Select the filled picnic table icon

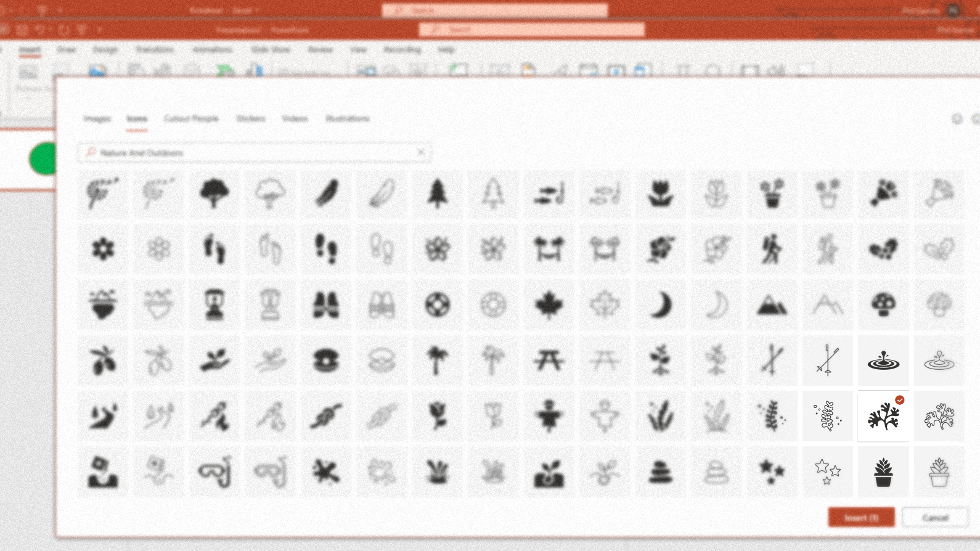(x=549, y=361)
